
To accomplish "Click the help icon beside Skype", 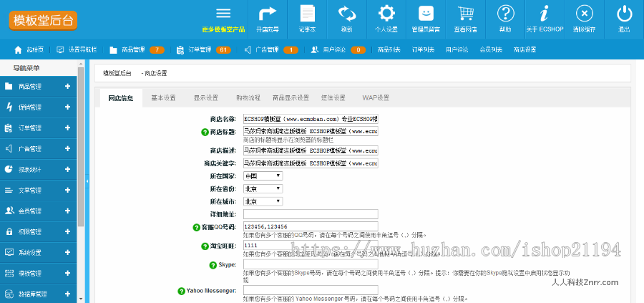I will 213,265.
